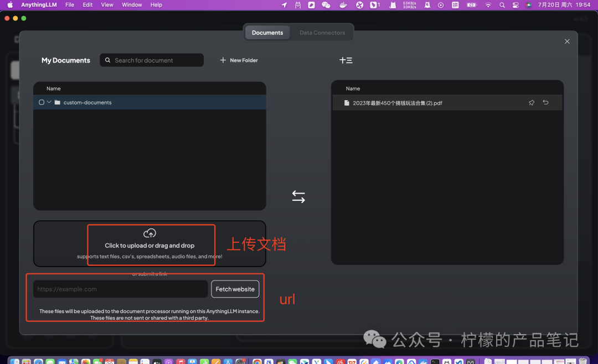Viewport: 598px width, 364px height.
Task: Click the https://example.com URL input field
Action: click(120, 289)
